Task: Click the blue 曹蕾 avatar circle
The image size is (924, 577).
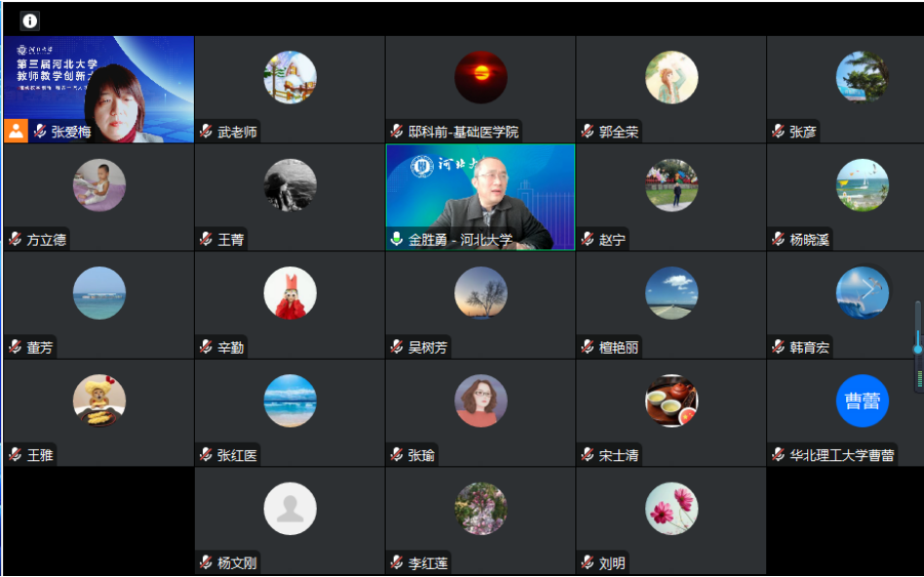Action: coord(863,401)
